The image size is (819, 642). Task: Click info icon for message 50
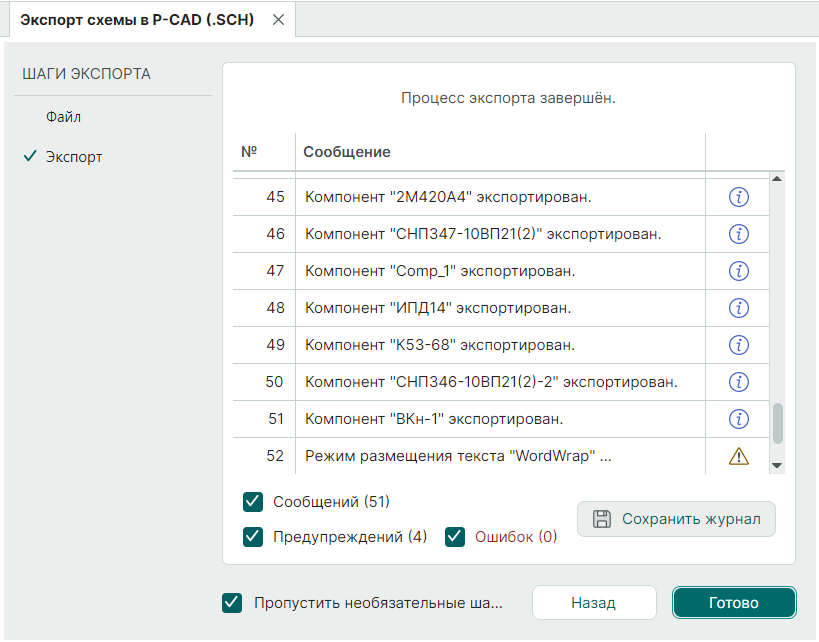pos(739,382)
